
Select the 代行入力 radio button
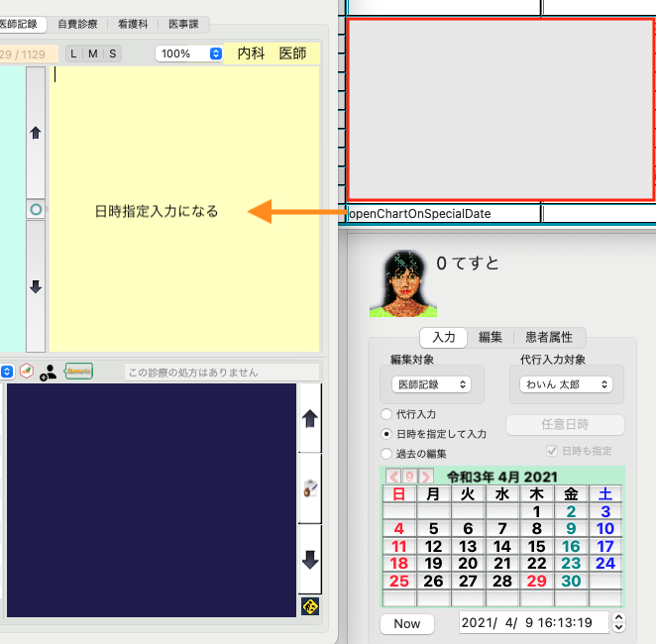tap(386, 414)
